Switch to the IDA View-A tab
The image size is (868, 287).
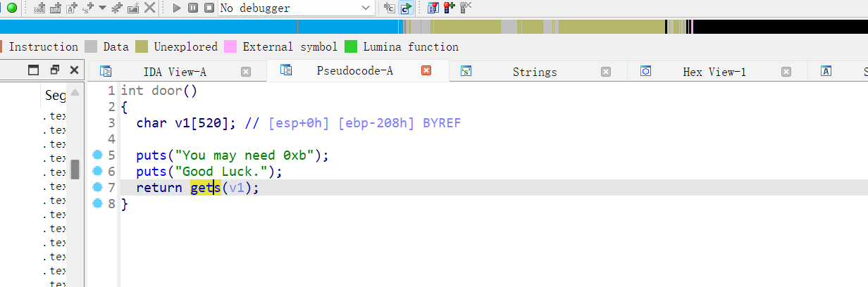point(174,72)
